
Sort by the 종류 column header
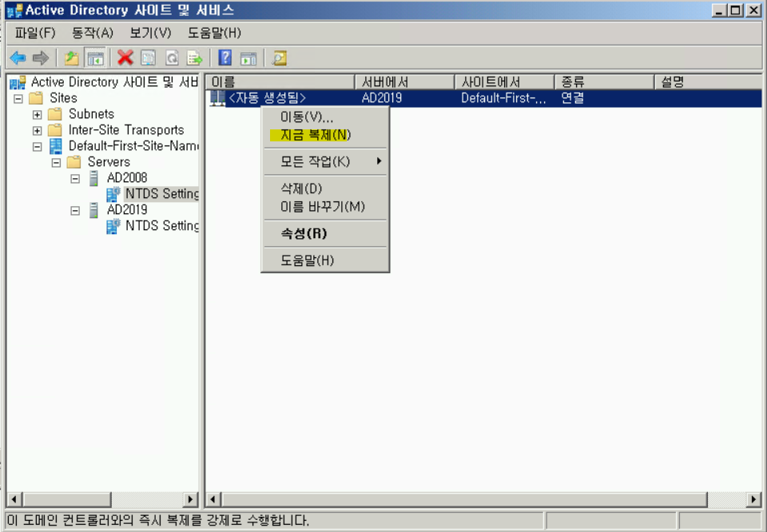click(x=605, y=81)
